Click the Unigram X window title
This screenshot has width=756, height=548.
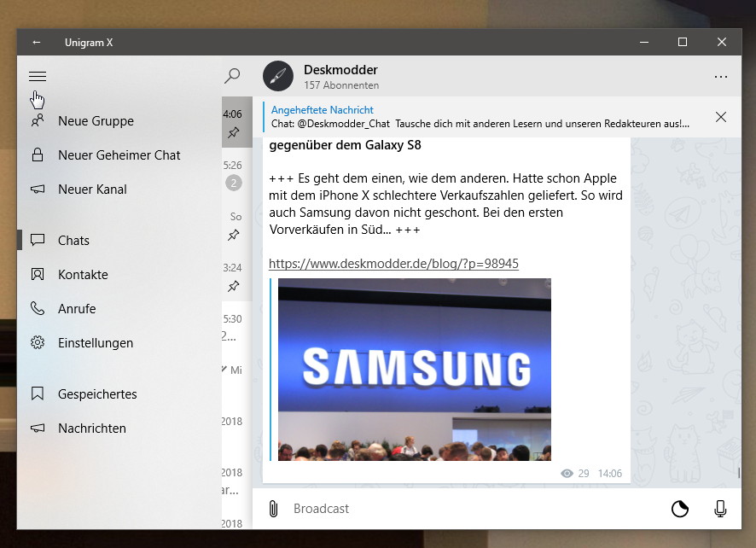pyautogui.click(x=89, y=43)
